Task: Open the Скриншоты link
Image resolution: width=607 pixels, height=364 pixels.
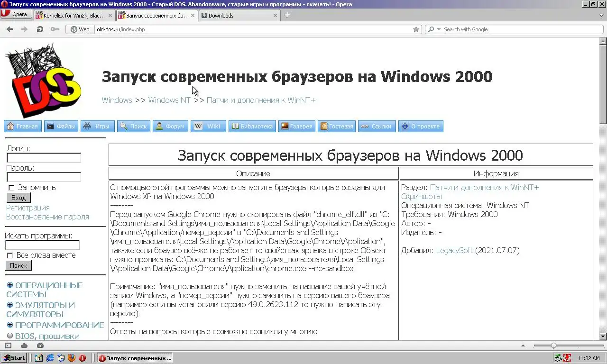Action: coord(422,196)
